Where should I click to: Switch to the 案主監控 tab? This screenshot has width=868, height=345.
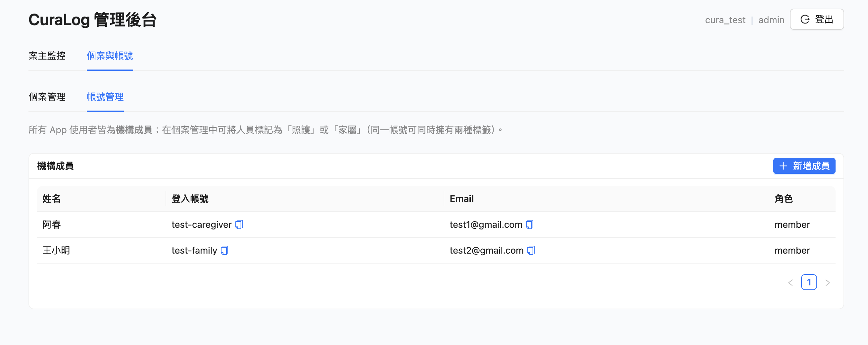[47, 56]
